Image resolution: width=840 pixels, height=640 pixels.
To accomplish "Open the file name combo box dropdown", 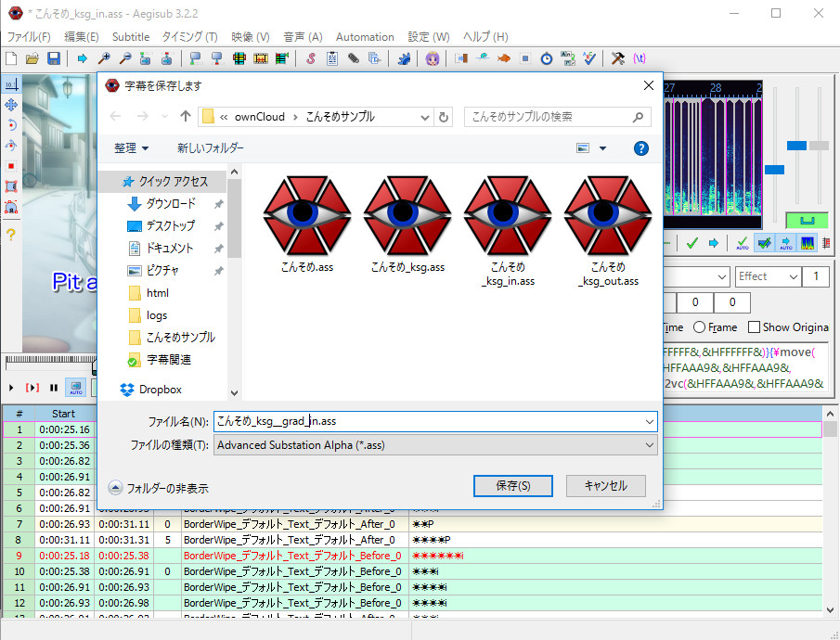I will [x=650, y=422].
